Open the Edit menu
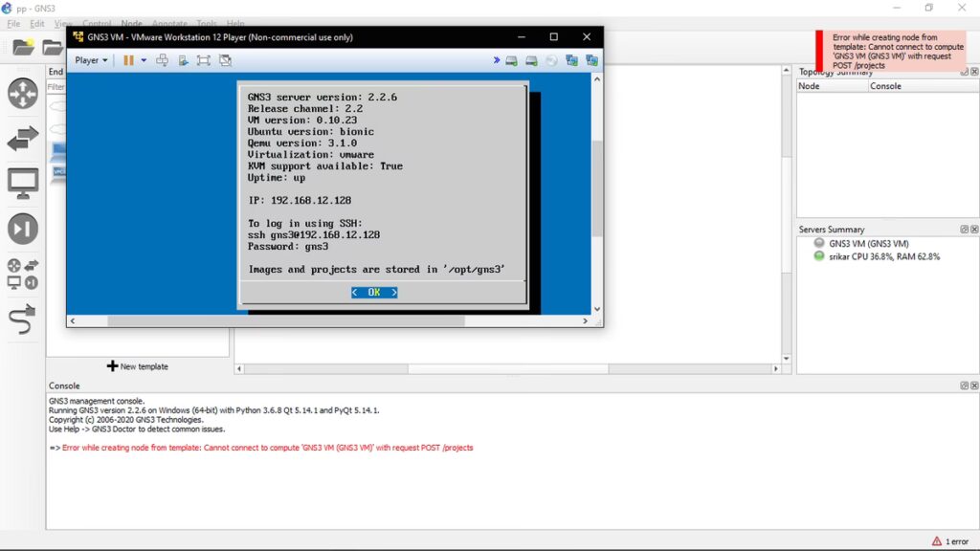The image size is (980, 551). coord(37,24)
